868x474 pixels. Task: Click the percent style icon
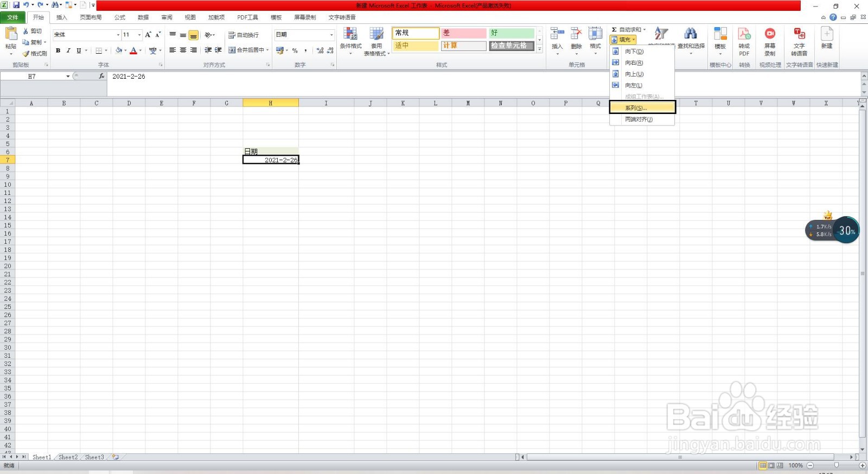coord(295,50)
